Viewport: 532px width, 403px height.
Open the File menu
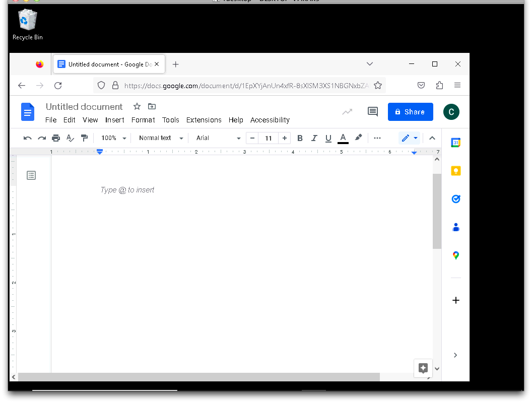51,120
